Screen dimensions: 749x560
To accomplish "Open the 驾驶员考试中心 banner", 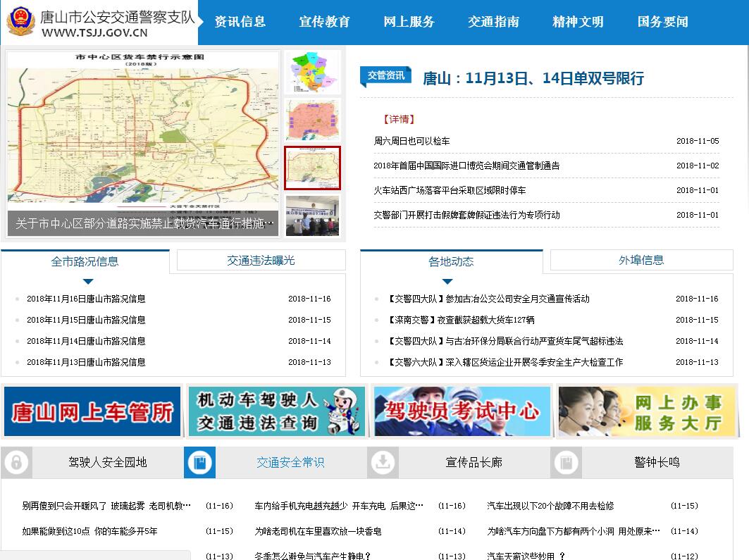I will pyautogui.click(x=462, y=411).
